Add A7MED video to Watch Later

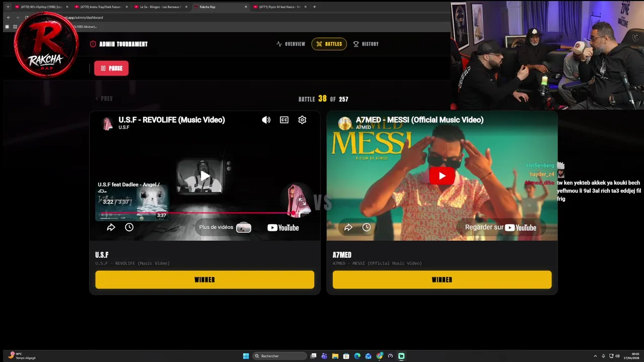coord(367,227)
